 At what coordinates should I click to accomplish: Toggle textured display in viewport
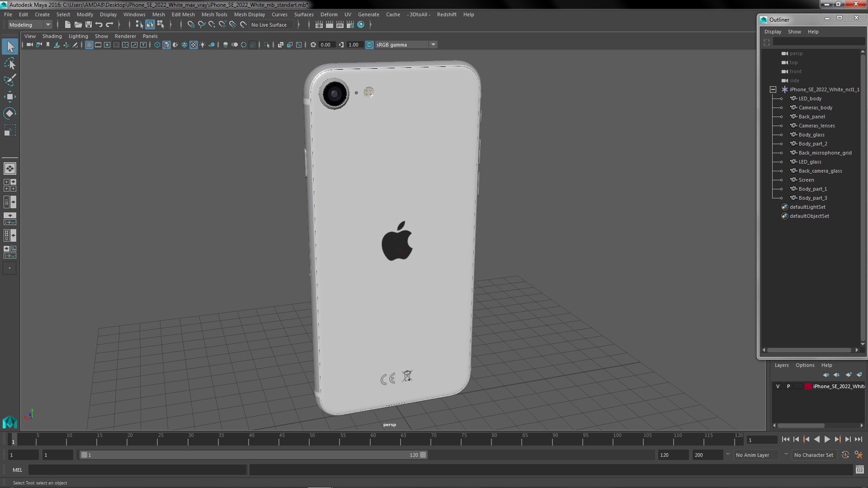click(193, 45)
